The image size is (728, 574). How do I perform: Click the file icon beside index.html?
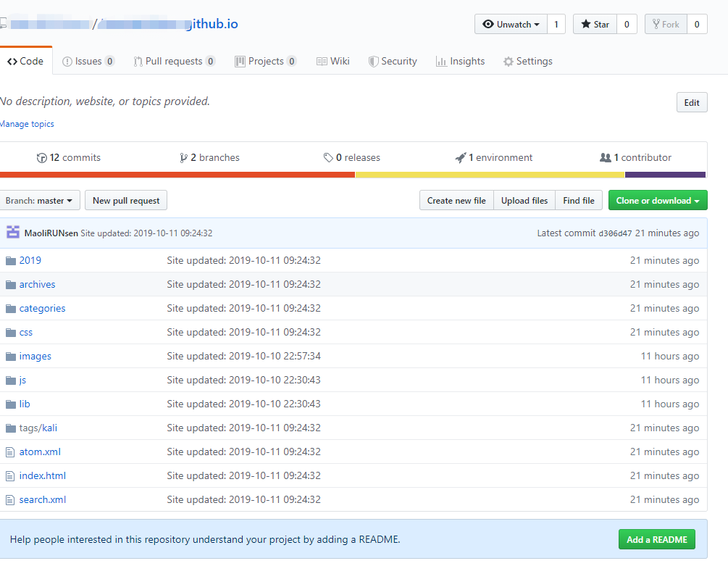[x=9, y=476]
